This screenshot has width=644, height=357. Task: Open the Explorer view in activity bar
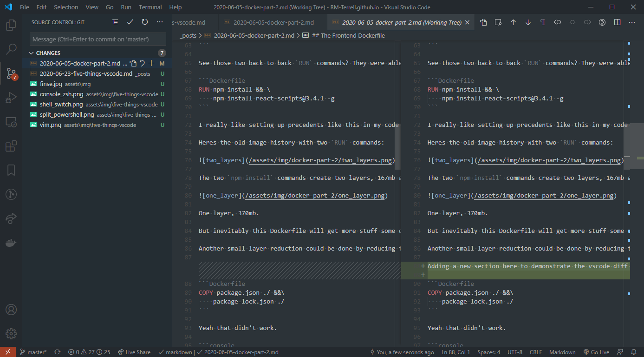coord(11,25)
